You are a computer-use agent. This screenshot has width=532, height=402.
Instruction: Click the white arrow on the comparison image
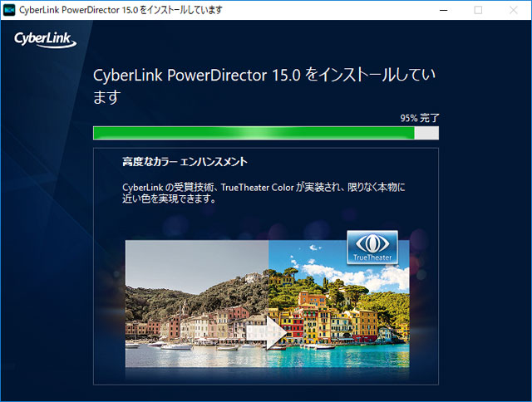(266, 333)
